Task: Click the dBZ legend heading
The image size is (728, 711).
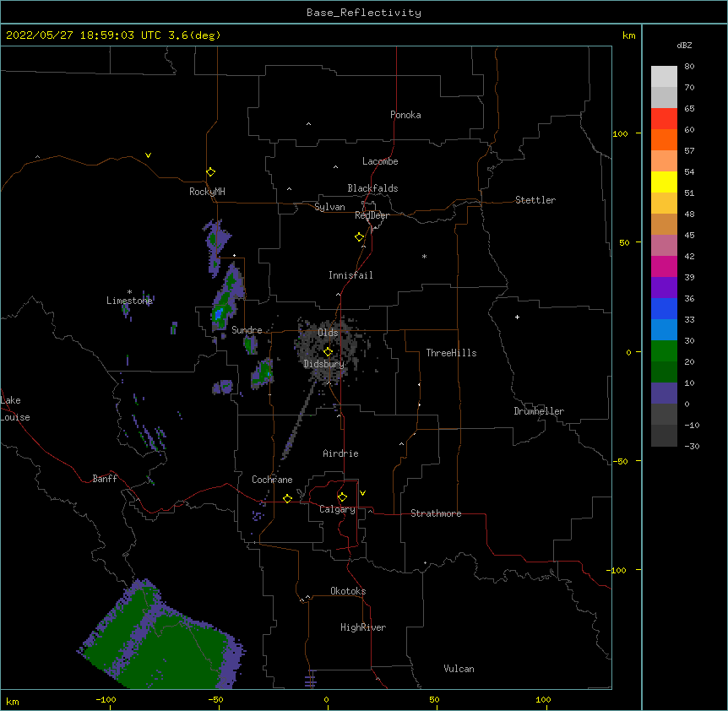Action: pos(684,45)
